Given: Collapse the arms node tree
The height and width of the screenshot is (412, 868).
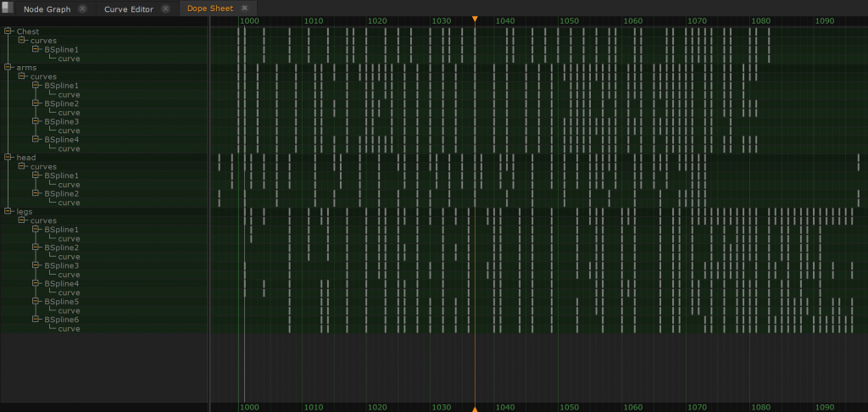Looking at the screenshot, I should [x=8, y=67].
